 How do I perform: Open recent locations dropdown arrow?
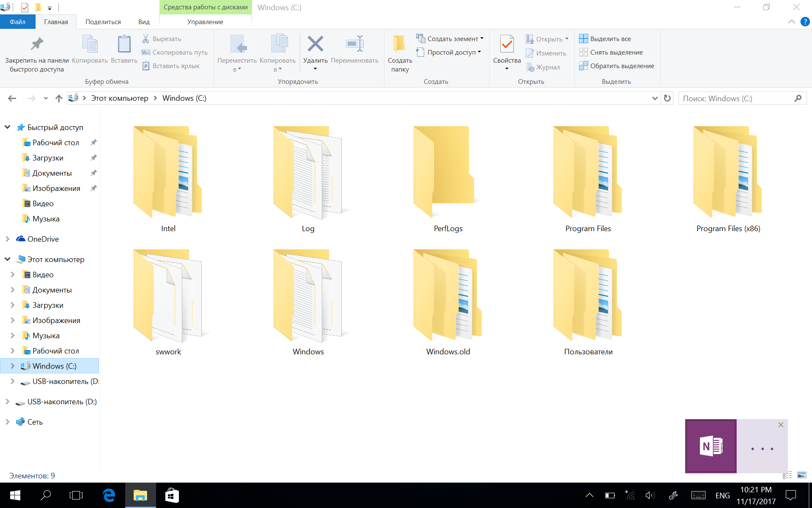[x=46, y=98]
